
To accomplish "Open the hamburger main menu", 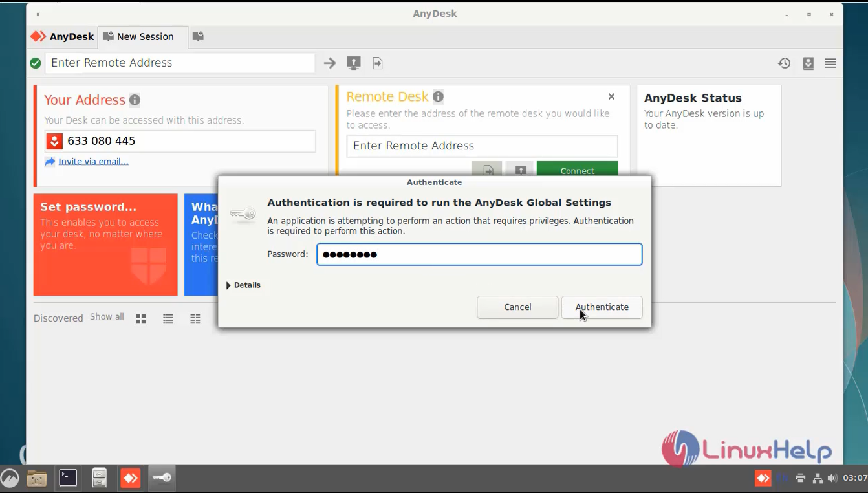I will [830, 63].
